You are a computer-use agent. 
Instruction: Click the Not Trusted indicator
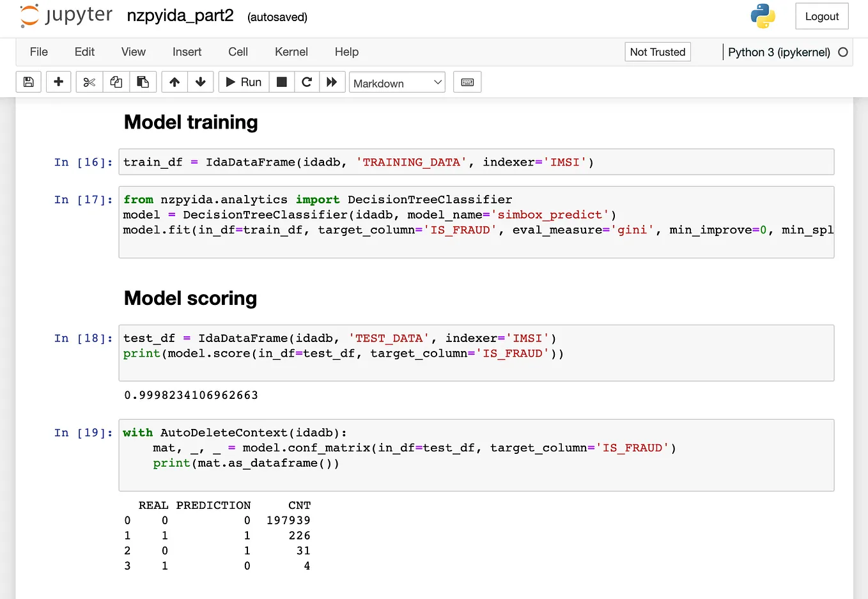657,52
